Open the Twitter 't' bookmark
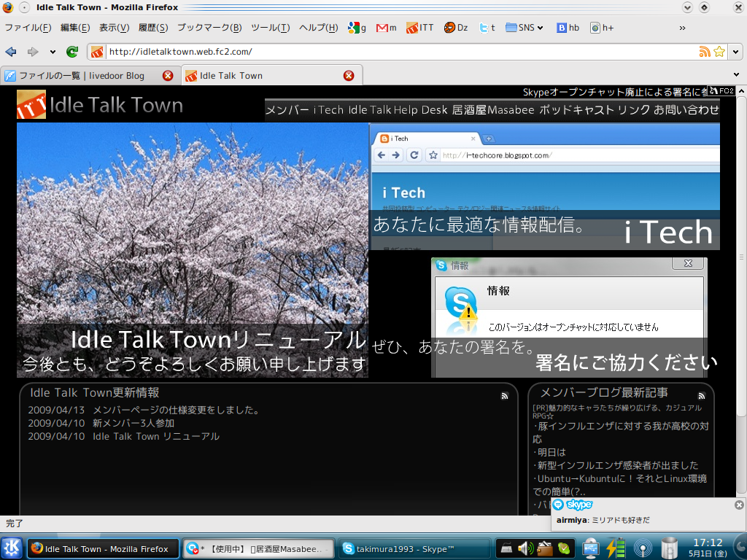 (487, 28)
